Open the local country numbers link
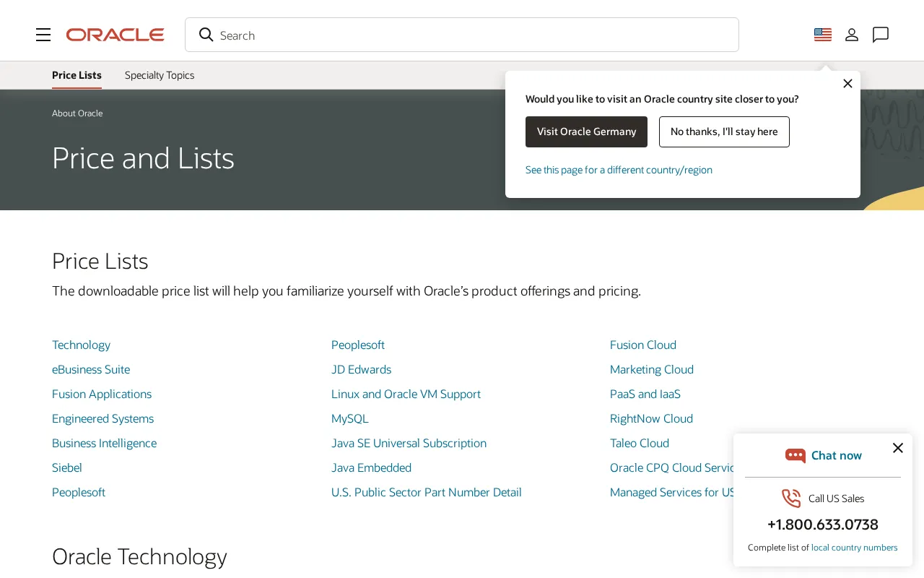Screen dimensions: 924x578 point(855,548)
